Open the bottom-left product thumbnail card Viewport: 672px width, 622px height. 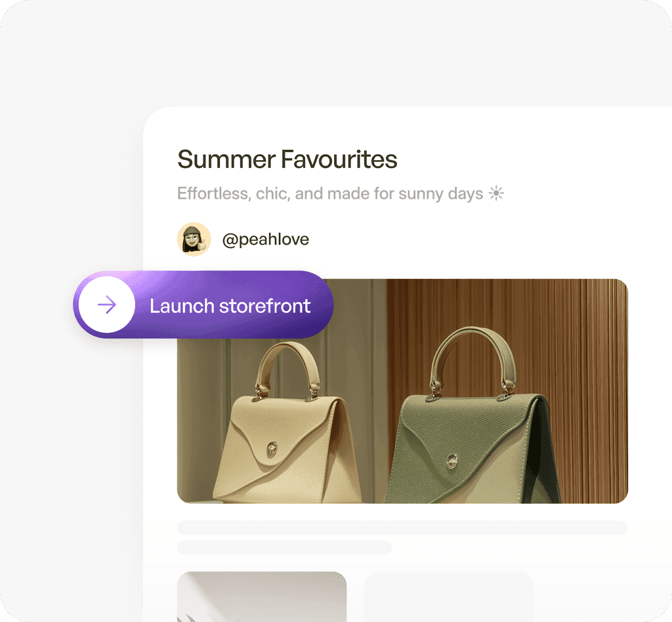tap(262, 596)
